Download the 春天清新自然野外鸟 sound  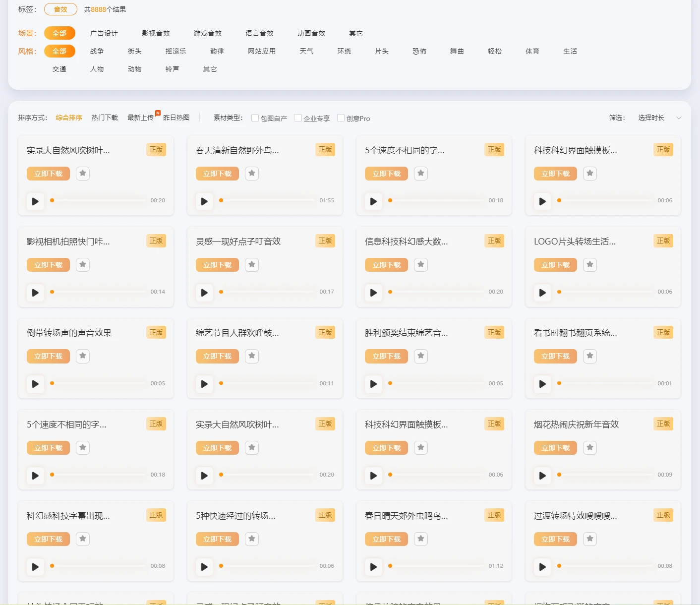[217, 174]
